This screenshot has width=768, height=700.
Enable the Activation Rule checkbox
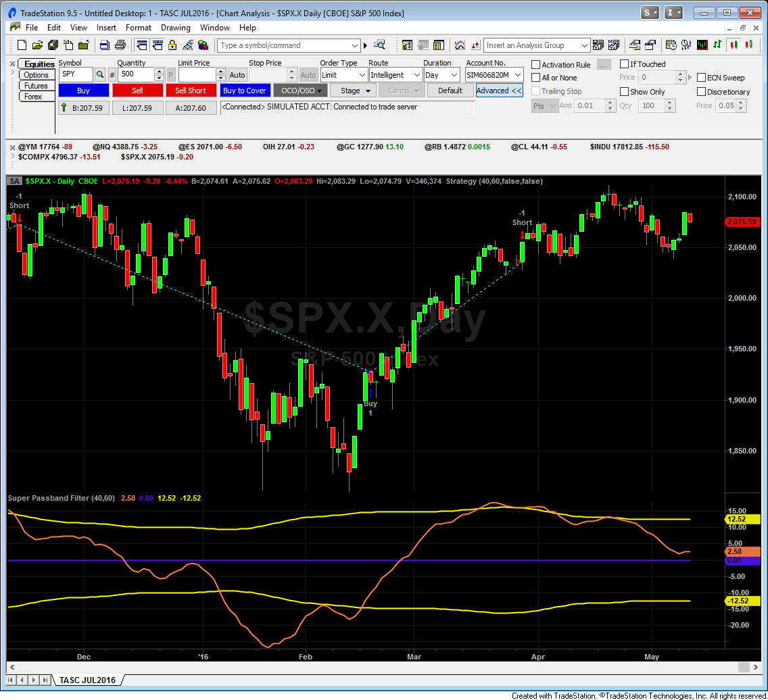[535, 64]
